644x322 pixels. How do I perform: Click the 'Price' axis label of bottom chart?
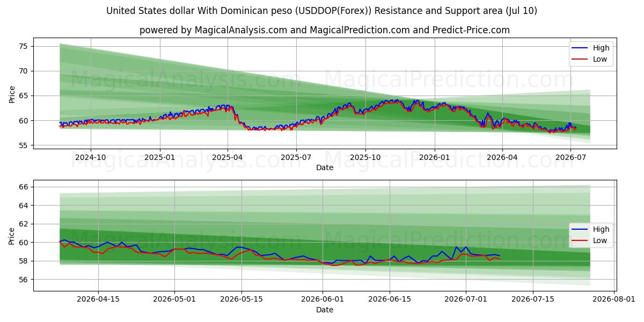point(12,236)
